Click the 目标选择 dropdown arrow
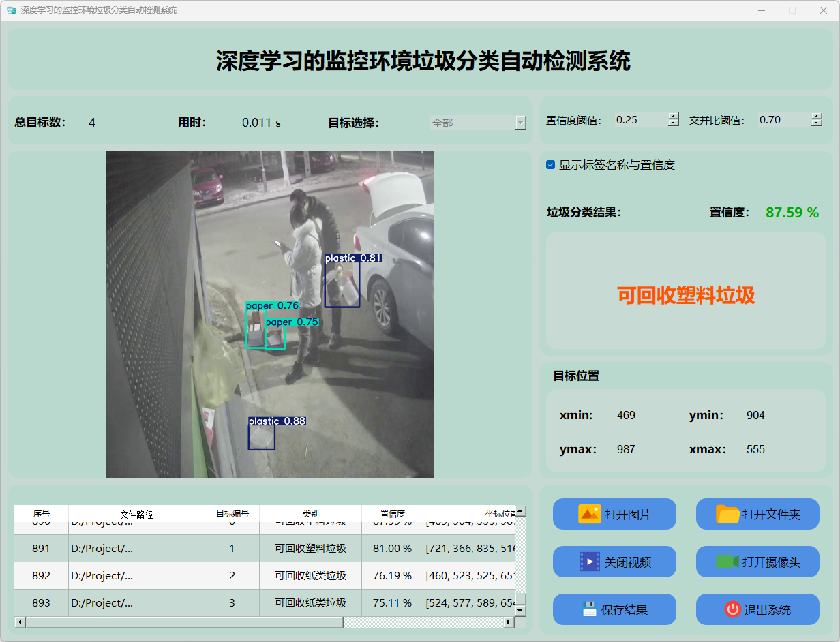 521,123
